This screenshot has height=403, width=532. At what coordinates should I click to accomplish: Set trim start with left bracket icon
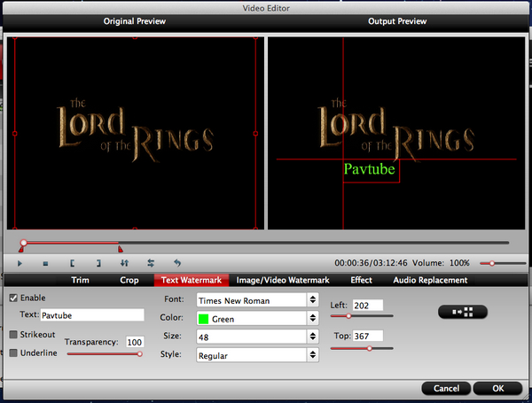tap(72, 263)
